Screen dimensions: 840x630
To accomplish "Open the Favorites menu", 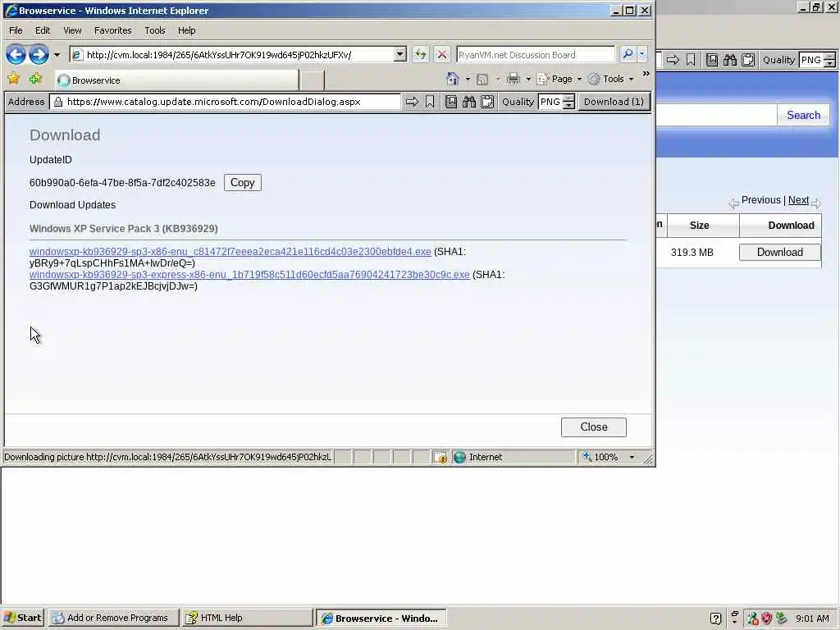I will (x=112, y=30).
